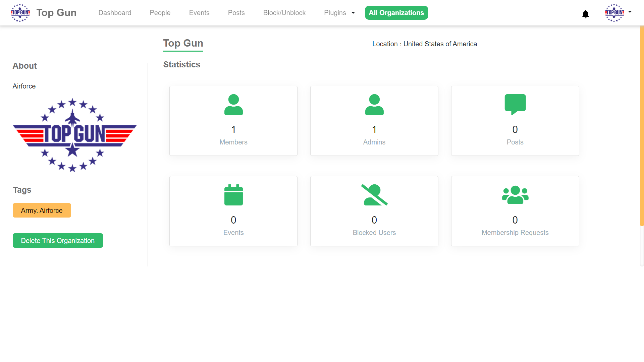Open the Admins statistics card label

374,142
